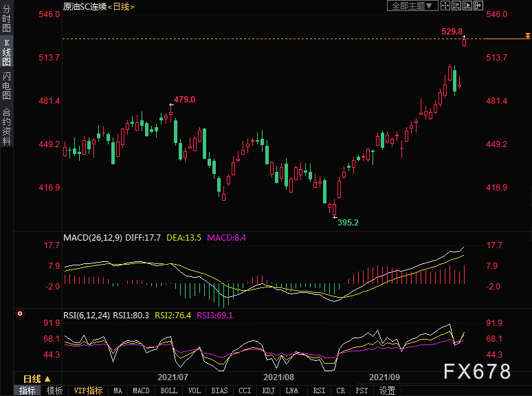
Task: Open 设置 settings in bottom indicator bar
Action: [387, 390]
